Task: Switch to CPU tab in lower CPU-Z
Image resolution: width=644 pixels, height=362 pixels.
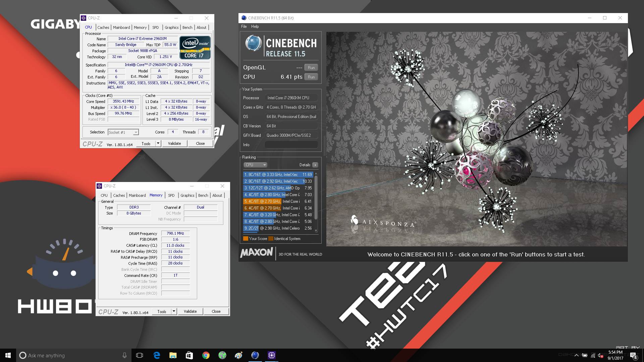Action: [104, 195]
